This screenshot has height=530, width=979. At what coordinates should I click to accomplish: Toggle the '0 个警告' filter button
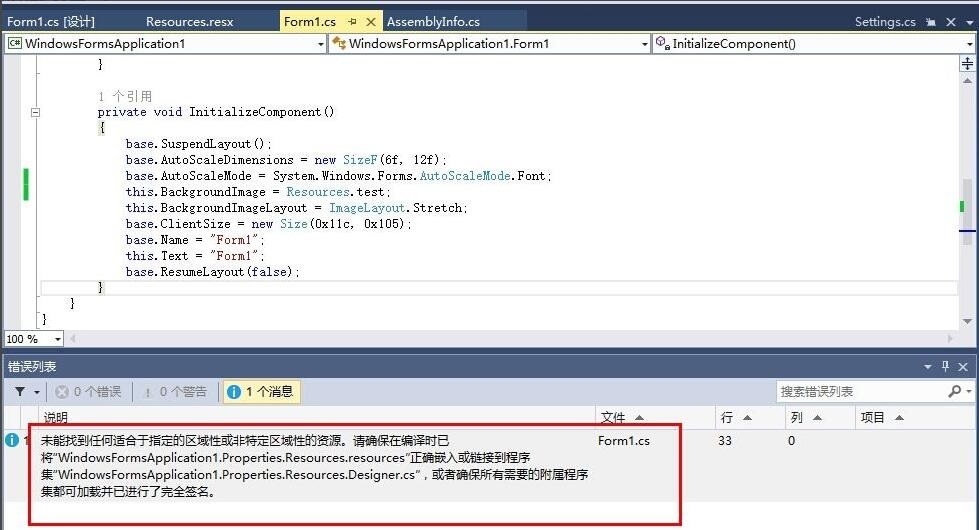pos(175,391)
